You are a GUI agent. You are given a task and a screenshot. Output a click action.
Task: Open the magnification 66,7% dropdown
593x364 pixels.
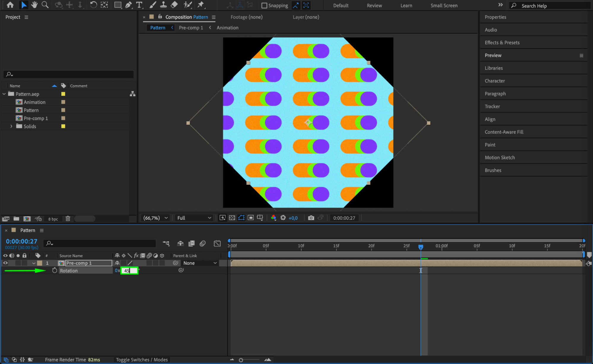pyautogui.click(x=155, y=218)
